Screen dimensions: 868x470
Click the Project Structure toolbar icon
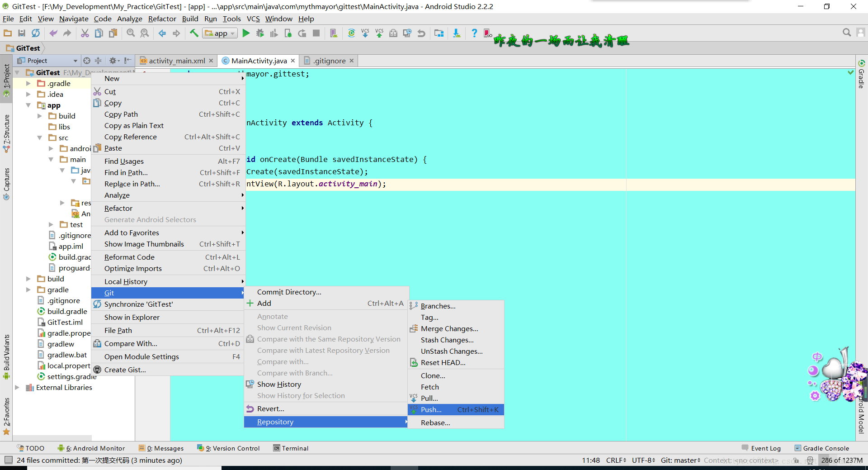point(439,33)
